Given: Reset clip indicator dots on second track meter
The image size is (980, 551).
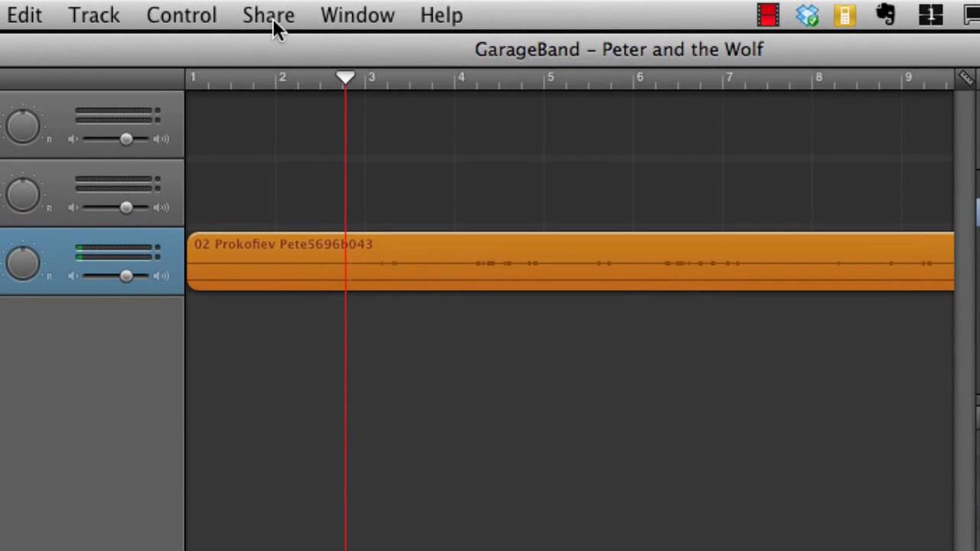Looking at the screenshot, I should tap(158, 184).
